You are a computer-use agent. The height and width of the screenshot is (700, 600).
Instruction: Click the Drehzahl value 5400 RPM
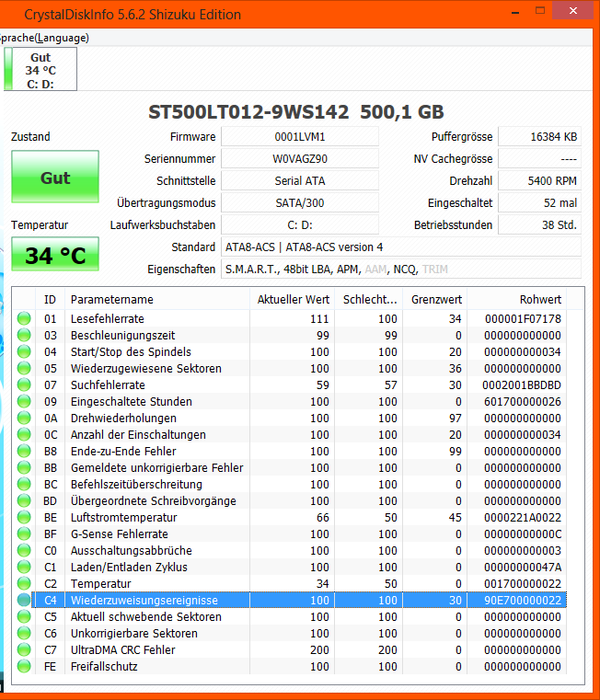[539, 181]
